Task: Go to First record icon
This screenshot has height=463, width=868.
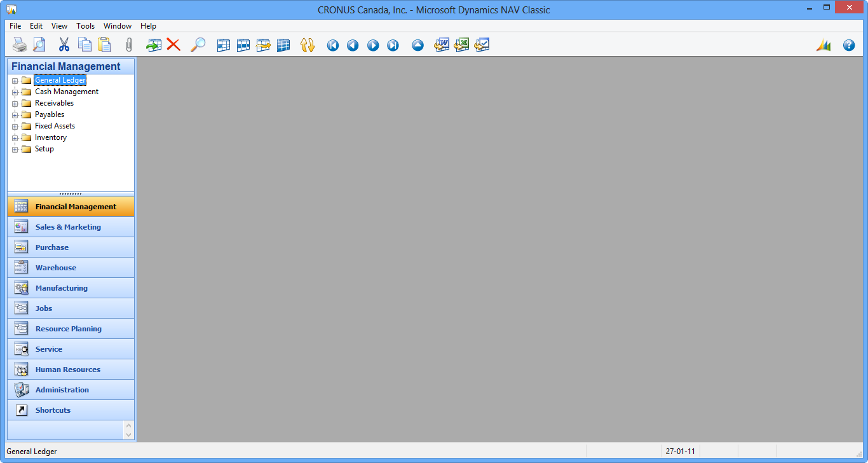Action: click(333, 45)
